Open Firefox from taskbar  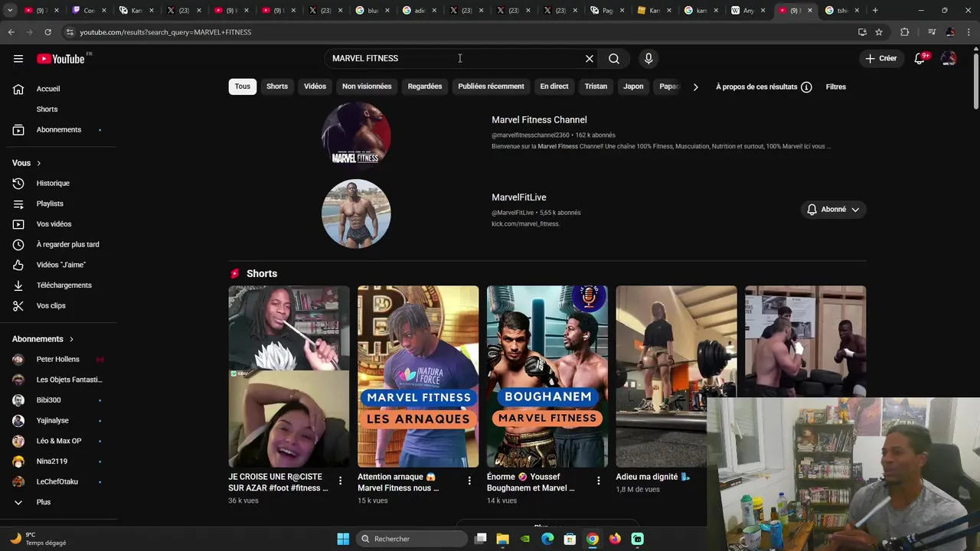click(x=615, y=539)
